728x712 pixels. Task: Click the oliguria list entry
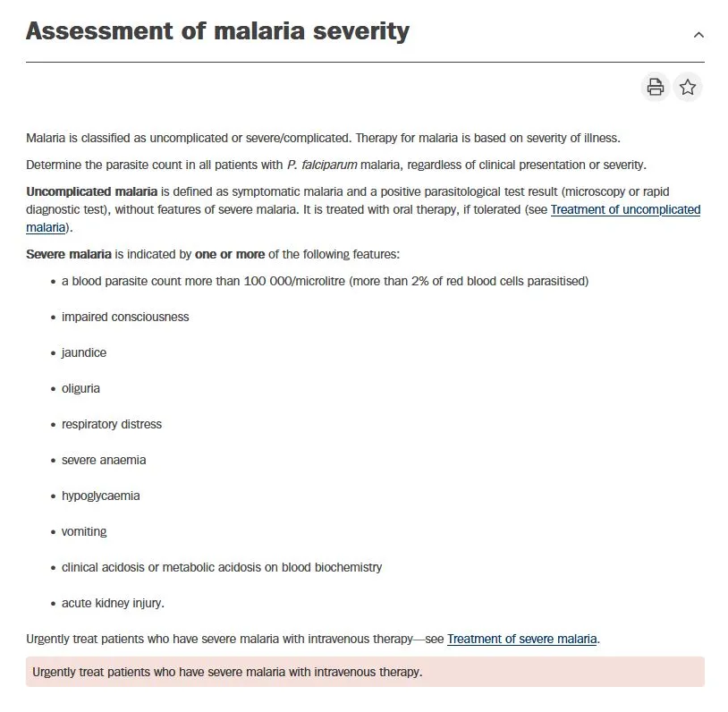coord(80,388)
